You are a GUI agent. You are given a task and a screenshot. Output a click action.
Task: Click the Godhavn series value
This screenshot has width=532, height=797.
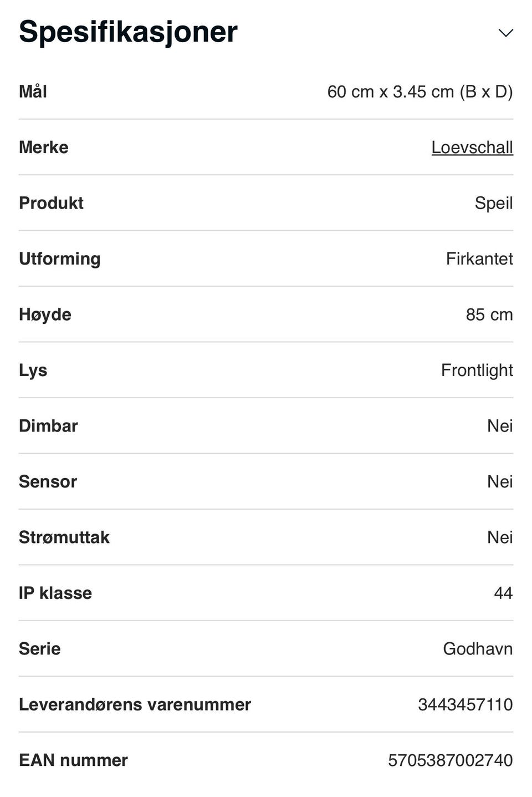click(477, 648)
